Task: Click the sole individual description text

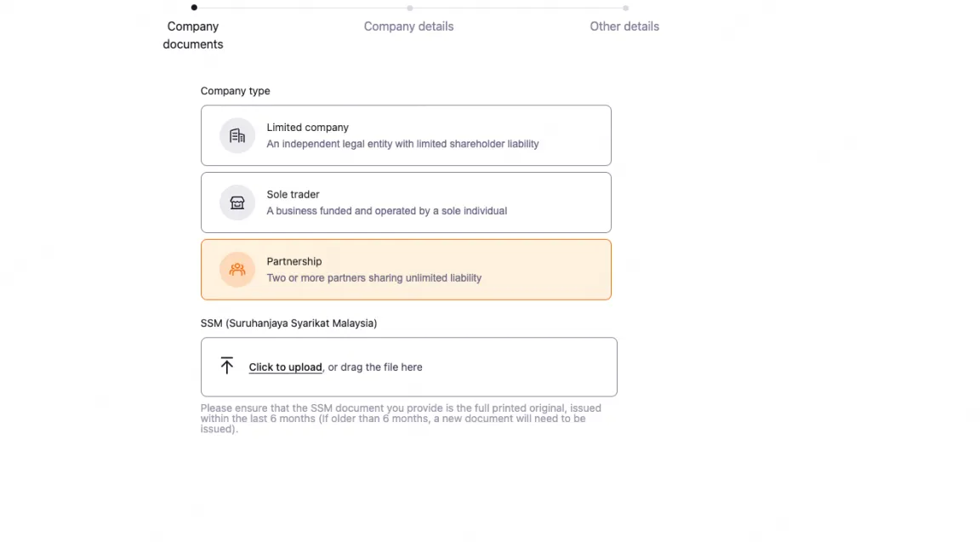Action: click(386, 211)
